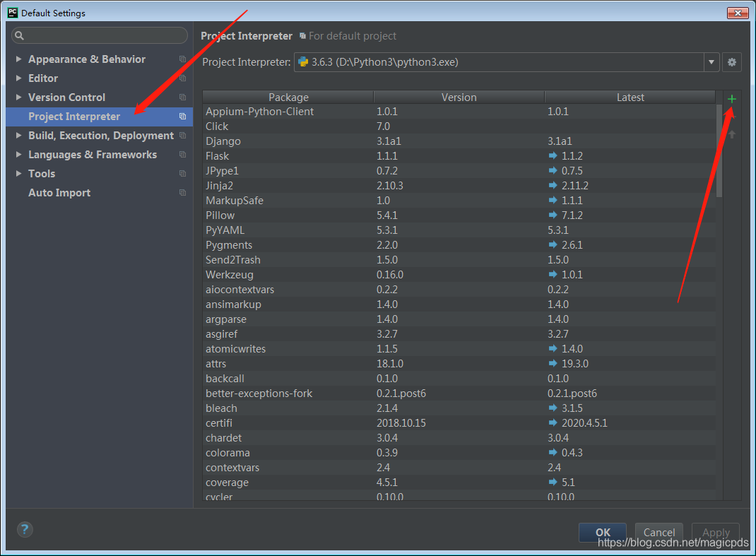Viewport: 756px width, 556px height.
Task: Select Python 3.6.3 interpreter combo box
Action: (507, 62)
